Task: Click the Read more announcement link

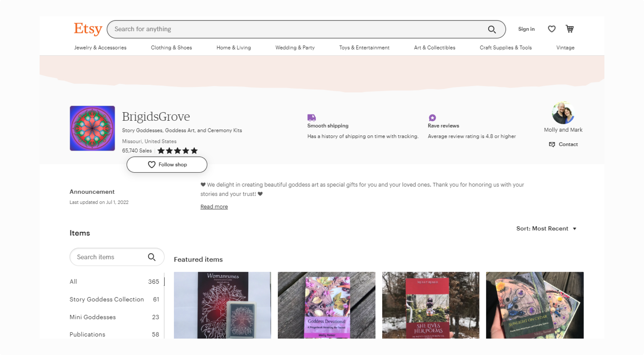Action: tap(214, 207)
